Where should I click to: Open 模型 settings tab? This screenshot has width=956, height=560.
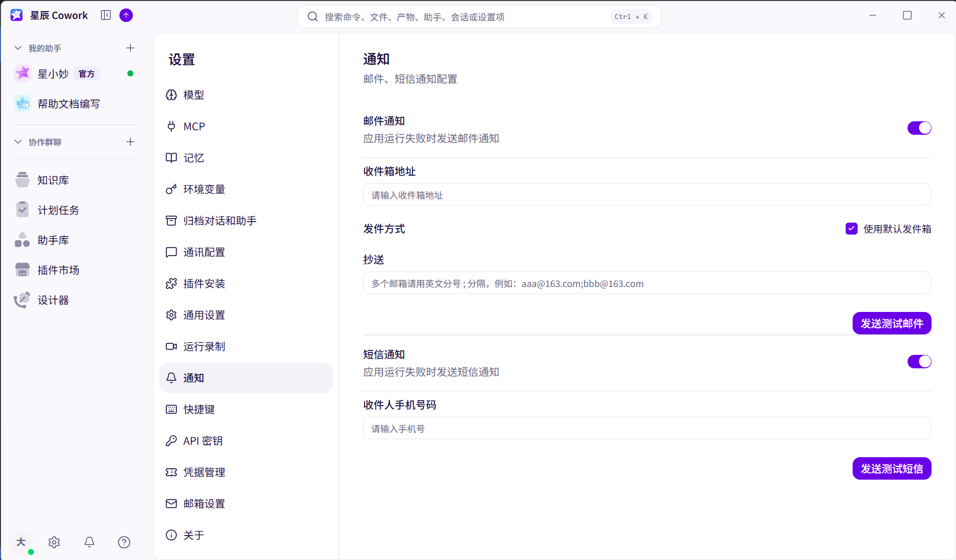tap(246, 95)
